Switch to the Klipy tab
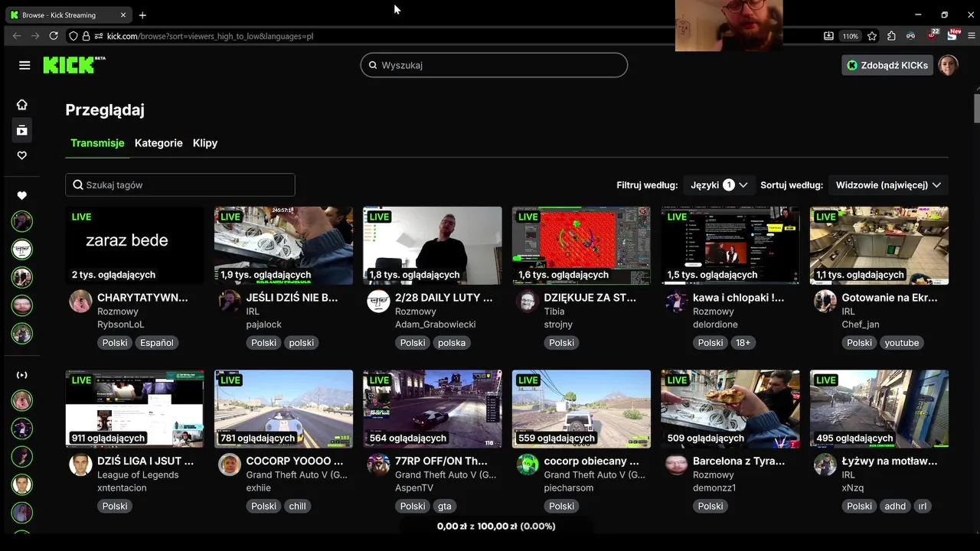The width and height of the screenshot is (980, 551). pos(205,143)
